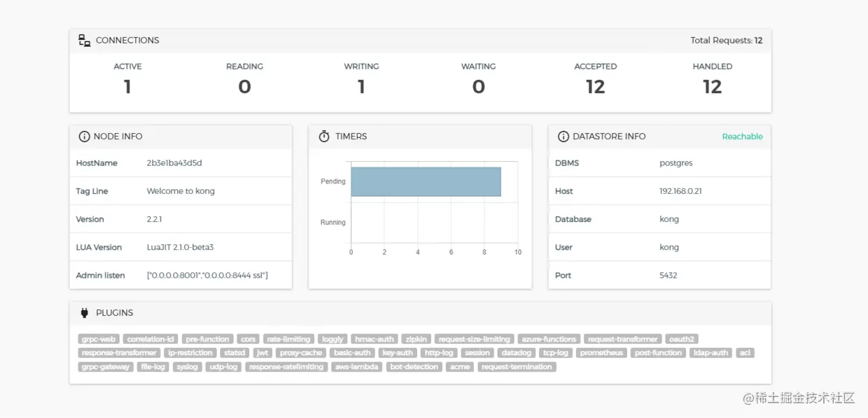The height and width of the screenshot is (418, 868).
Task: Click the oauth2 plugin tag
Action: (682, 339)
